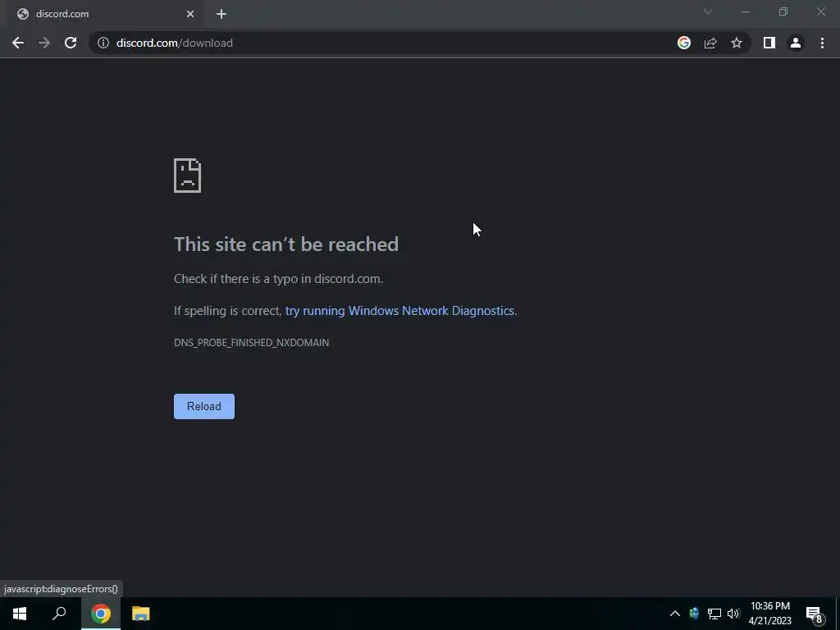The height and width of the screenshot is (630, 840).
Task: Open the Chrome profile avatar menu
Action: coord(796,43)
